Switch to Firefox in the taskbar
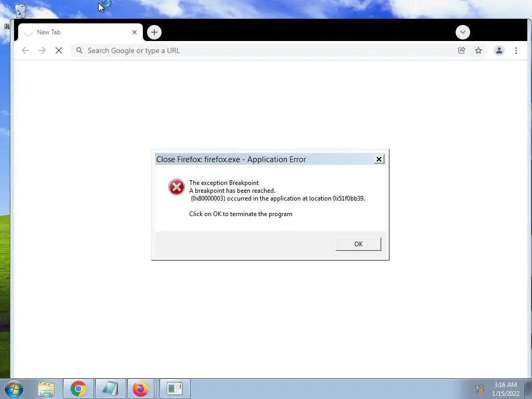532x399 pixels. point(141,389)
